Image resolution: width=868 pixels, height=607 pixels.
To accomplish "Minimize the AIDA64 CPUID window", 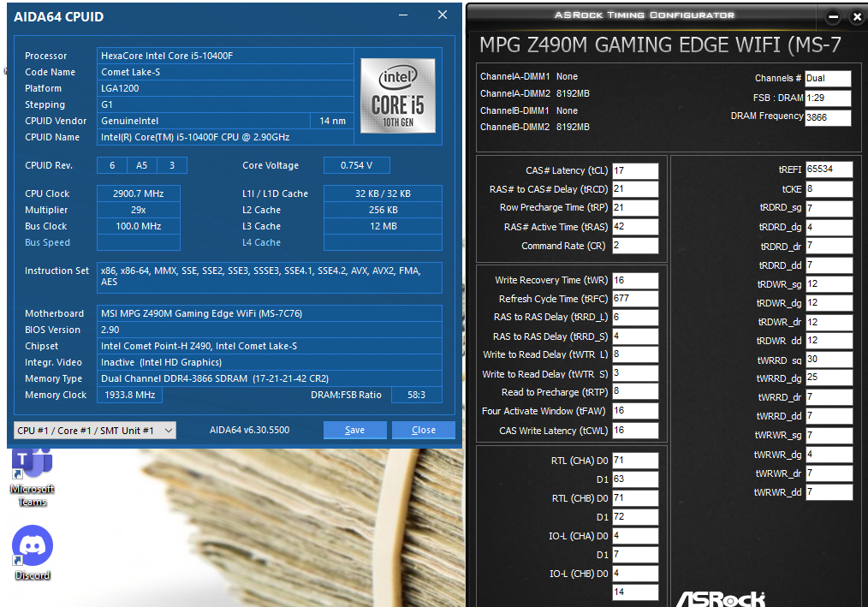I will point(403,15).
